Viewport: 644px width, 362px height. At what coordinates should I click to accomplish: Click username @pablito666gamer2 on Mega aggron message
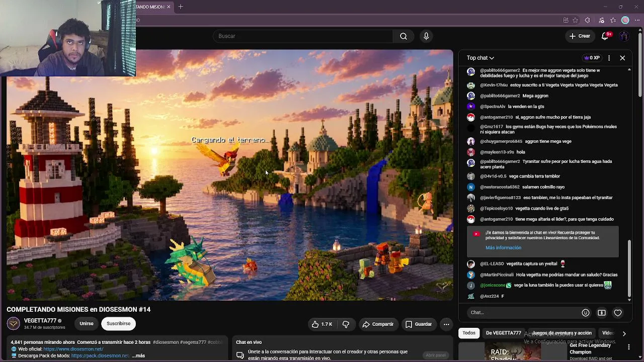[x=500, y=96]
